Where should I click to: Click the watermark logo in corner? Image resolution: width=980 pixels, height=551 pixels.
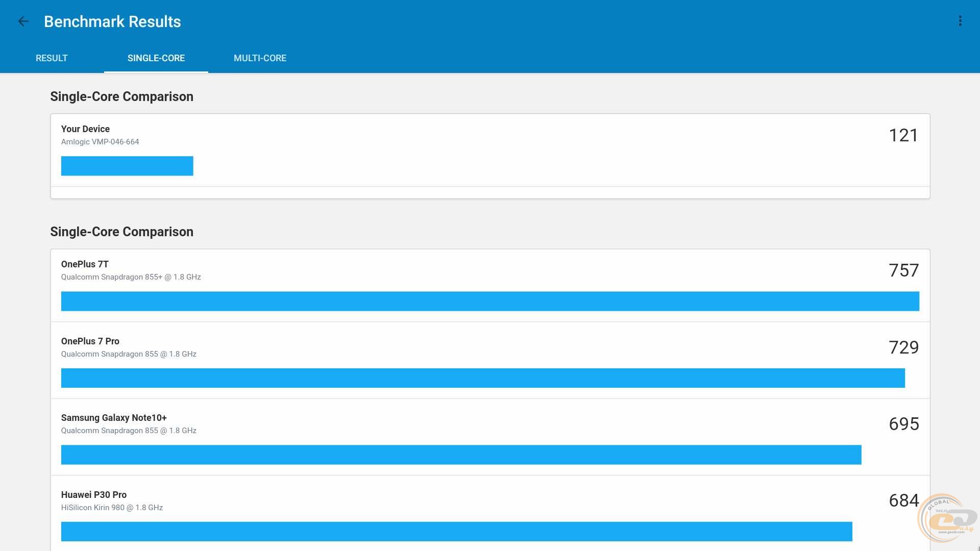[x=947, y=519]
